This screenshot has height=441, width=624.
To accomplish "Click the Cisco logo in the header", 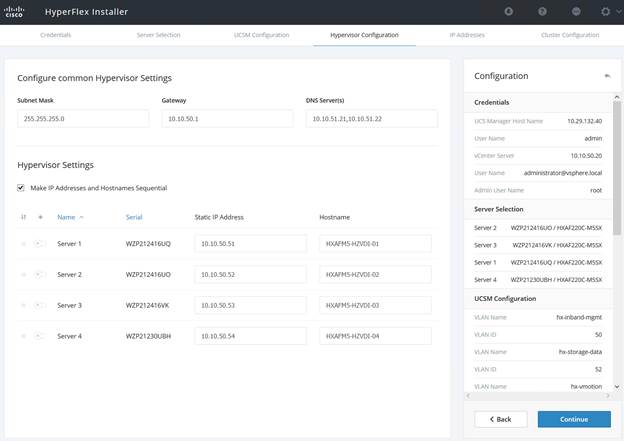I will [x=14, y=12].
